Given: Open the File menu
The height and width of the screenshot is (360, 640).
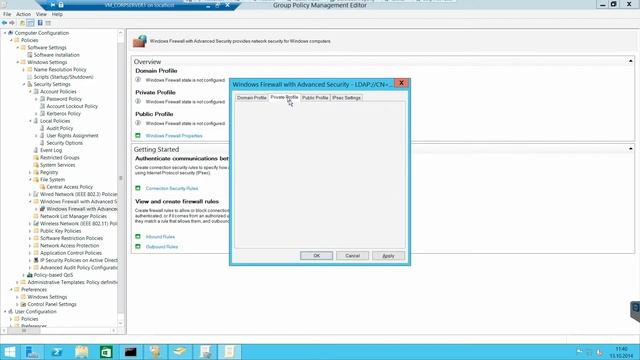Looking at the screenshot, I should [x=7, y=14].
